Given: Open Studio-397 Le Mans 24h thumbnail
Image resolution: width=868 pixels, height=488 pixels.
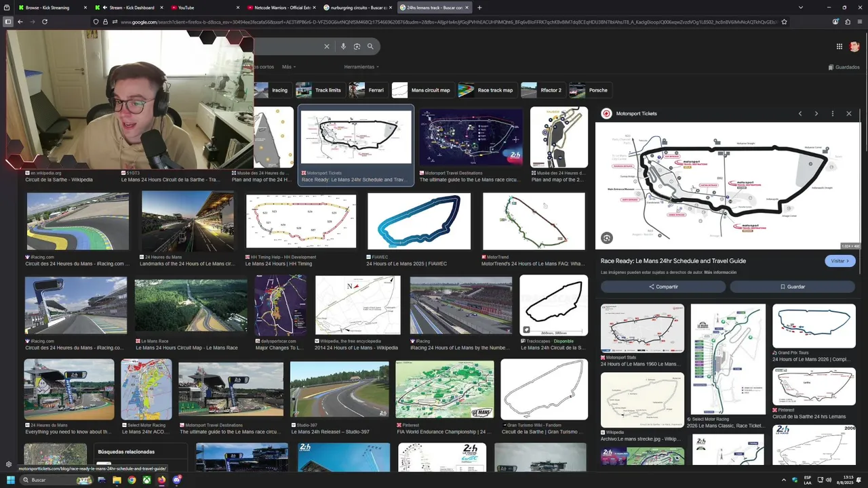Looking at the screenshot, I should [340, 390].
